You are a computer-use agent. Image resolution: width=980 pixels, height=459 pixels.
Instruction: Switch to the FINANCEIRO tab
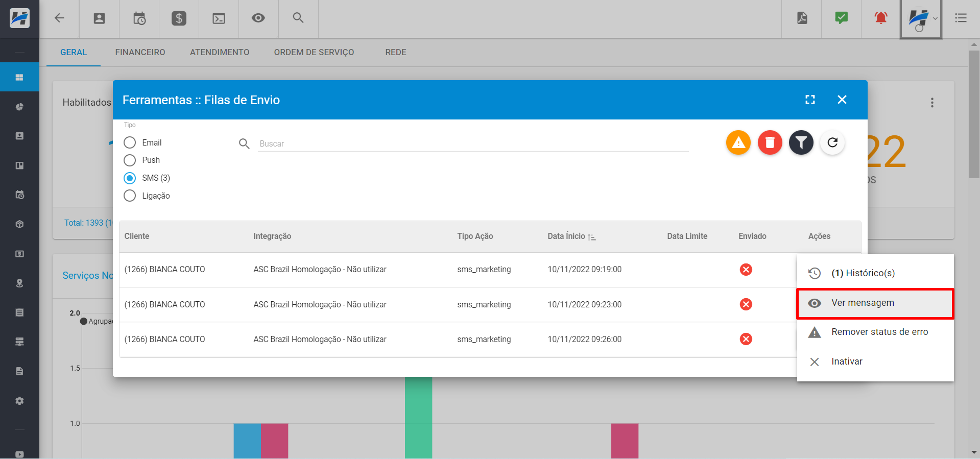(140, 52)
